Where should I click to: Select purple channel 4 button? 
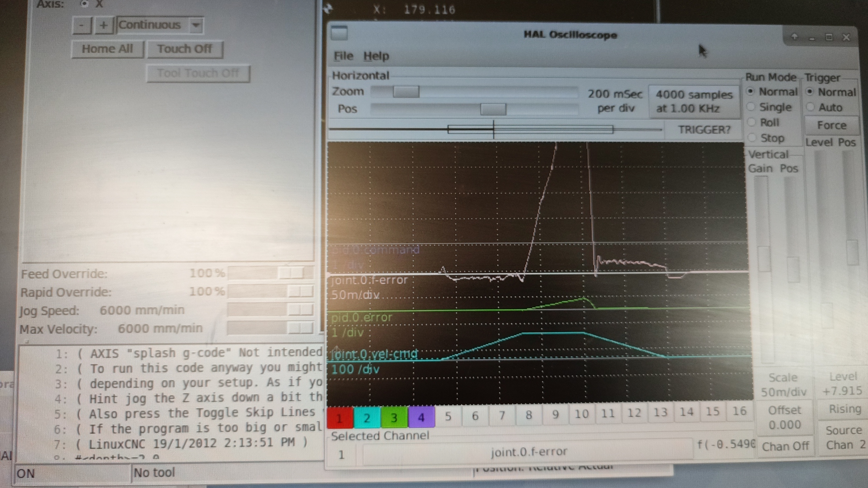point(421,417)
